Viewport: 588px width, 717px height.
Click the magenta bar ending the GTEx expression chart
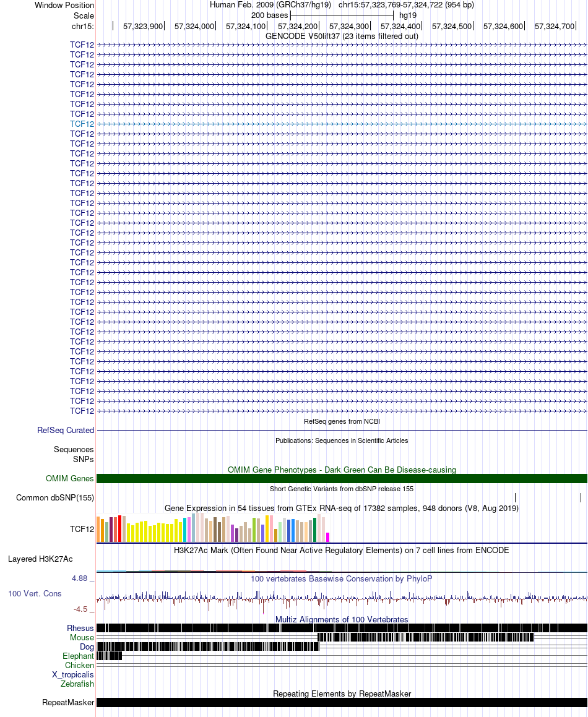(327, 538)
